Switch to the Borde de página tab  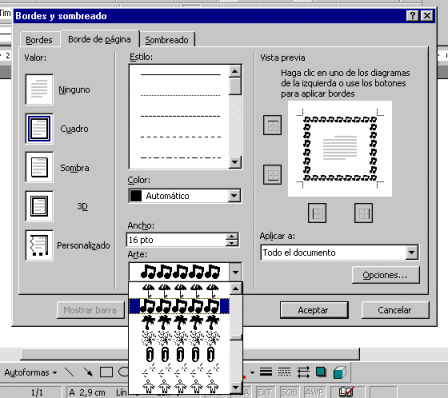[99, 39]
